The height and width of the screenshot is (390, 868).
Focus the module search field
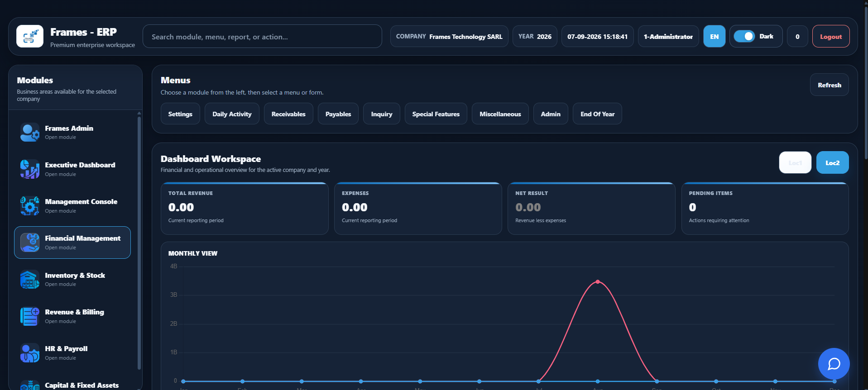click(x=262, y=36)
